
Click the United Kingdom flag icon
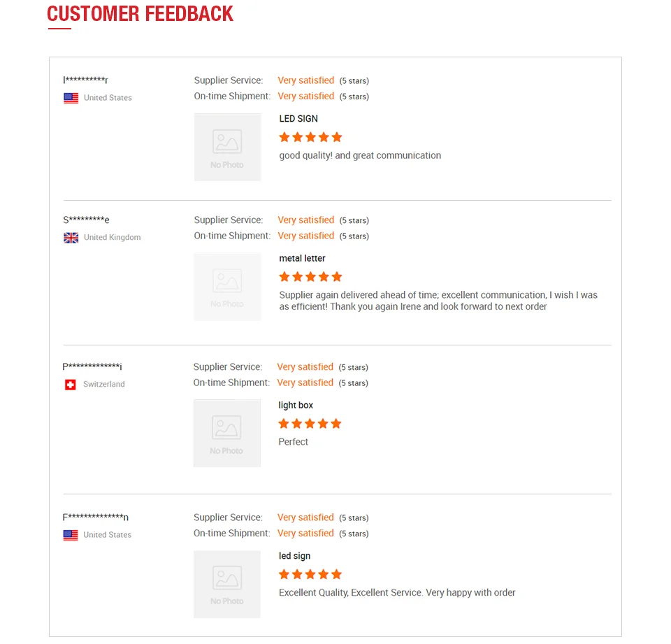[x=71, y=238]
